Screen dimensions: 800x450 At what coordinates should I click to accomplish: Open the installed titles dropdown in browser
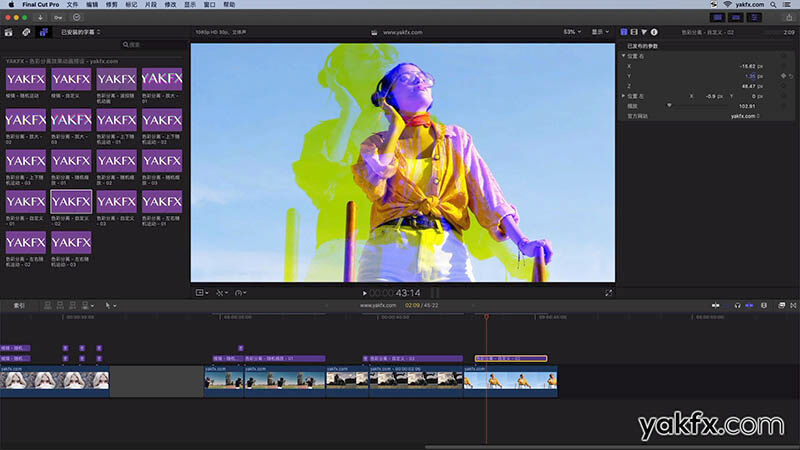pos(81,32)
